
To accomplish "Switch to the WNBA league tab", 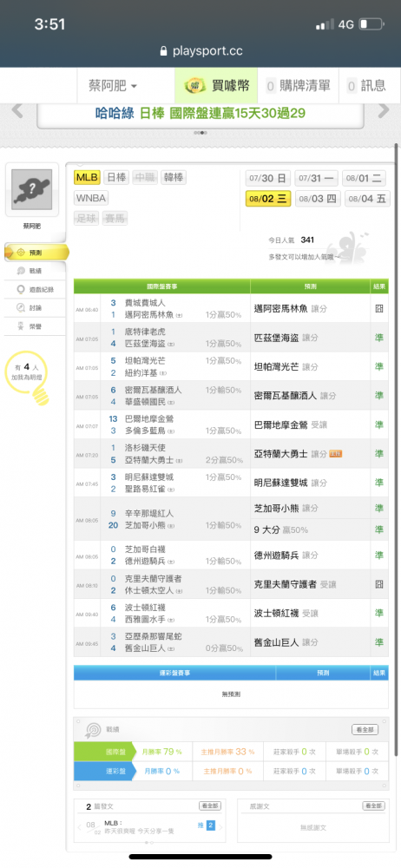I will tap(91, 198).
